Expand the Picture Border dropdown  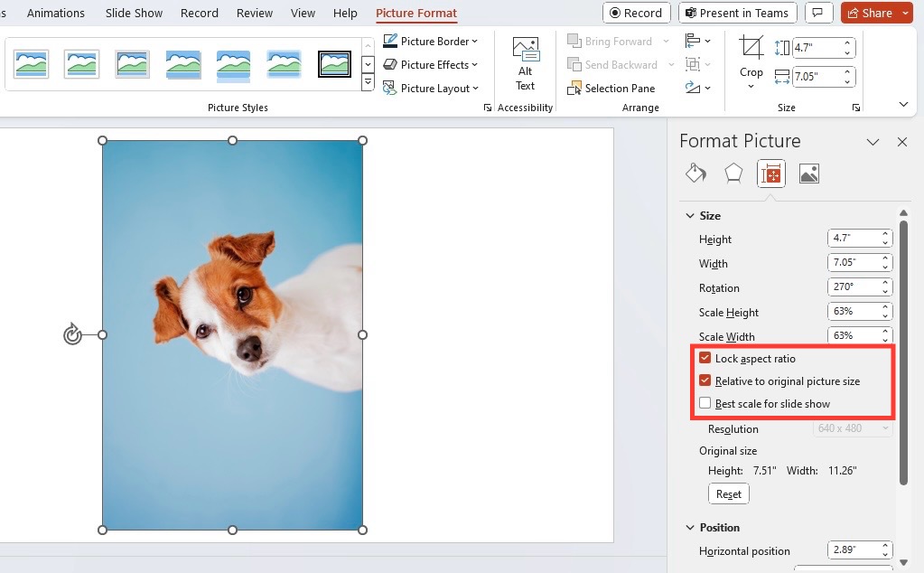click(430, 42)
